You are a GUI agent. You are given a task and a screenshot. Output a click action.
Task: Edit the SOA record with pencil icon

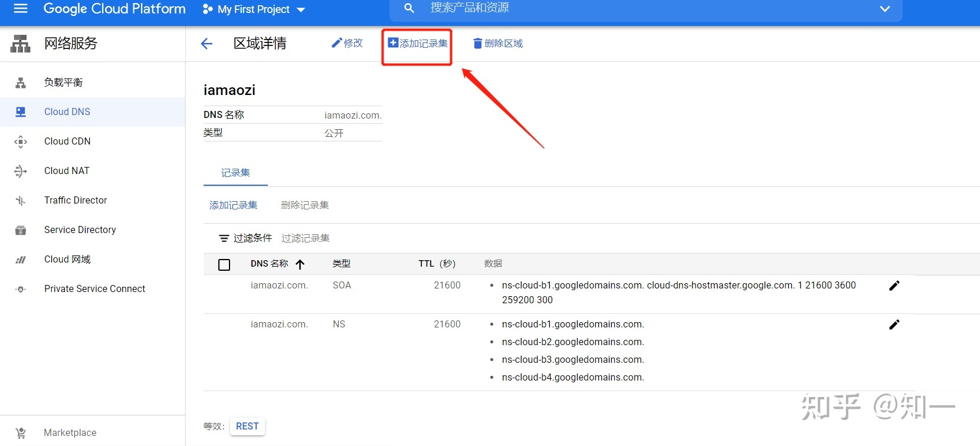pyautogui.click(x=894, y=286)
